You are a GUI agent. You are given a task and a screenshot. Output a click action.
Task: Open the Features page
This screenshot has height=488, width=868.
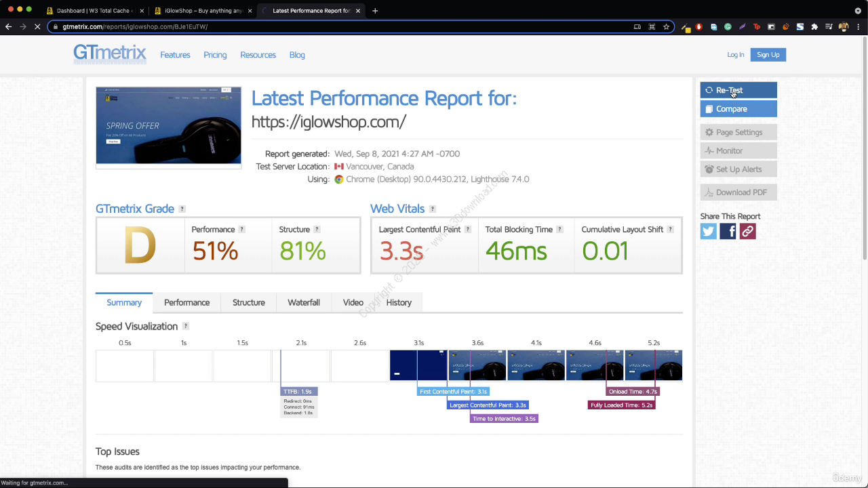point(175,55)
